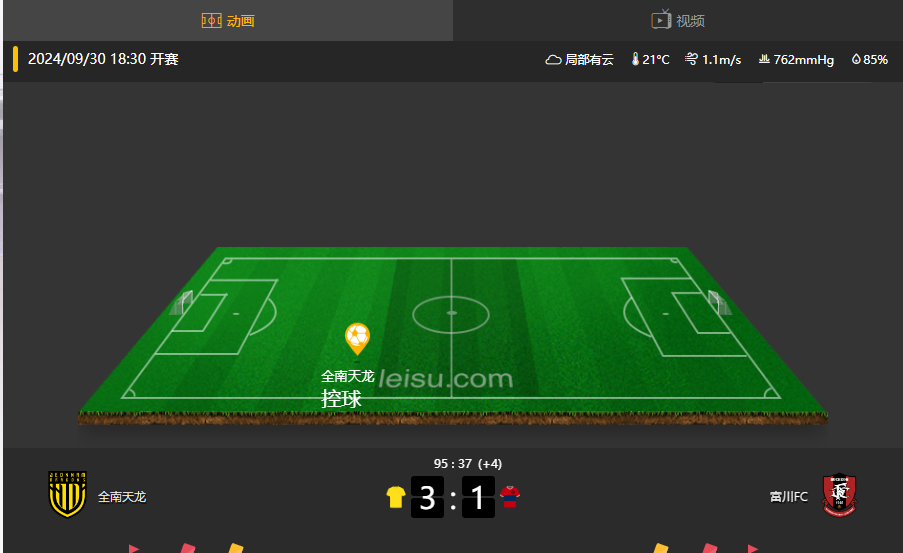Viewport: 903px width, 553px height.
Task: Open 富川FC team name link
Action: [x=788, y=497]
